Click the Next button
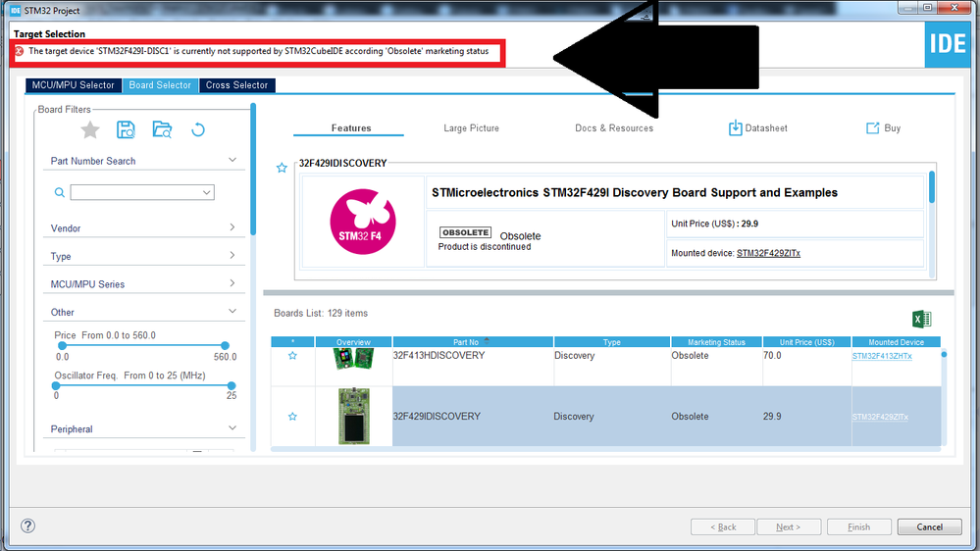 pyautogui.click(x=788, y=526)
